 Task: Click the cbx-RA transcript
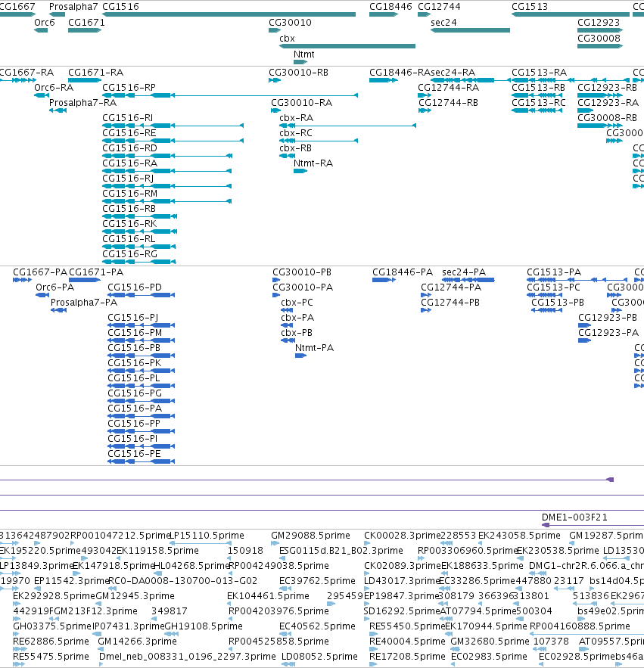(x=347, y=126)
